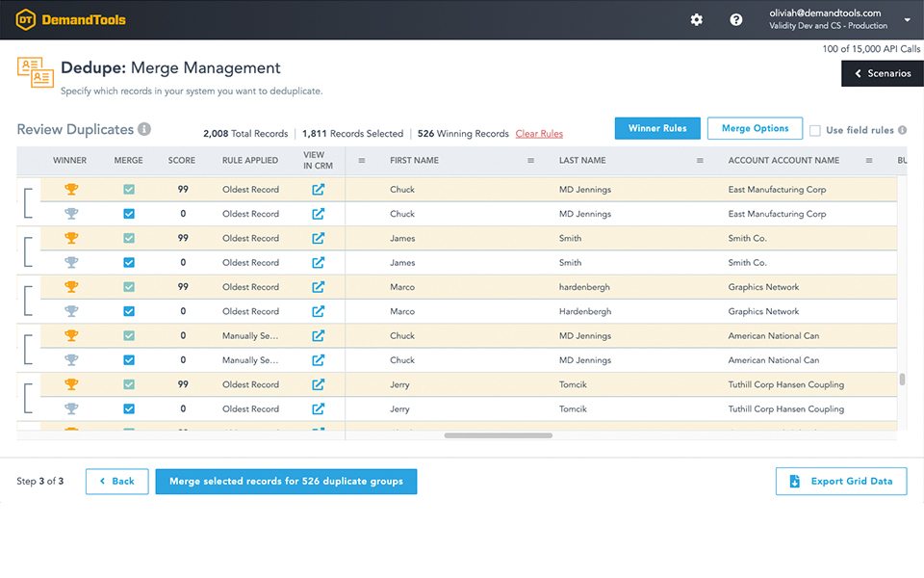This screenshot has width=924, height=578.
Task: Toggle merge checkbox on Smith Co. score 99 row
Action: (129, 238)
